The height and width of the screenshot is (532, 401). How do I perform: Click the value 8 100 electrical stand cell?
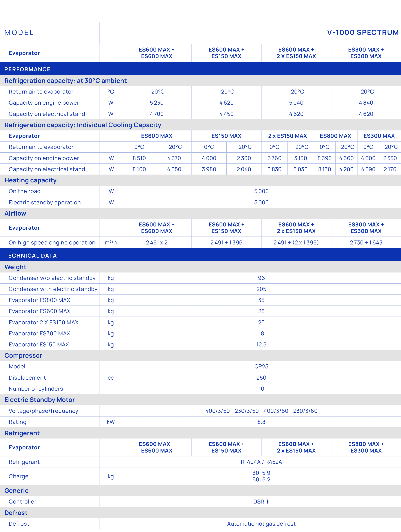coord(139,169)
